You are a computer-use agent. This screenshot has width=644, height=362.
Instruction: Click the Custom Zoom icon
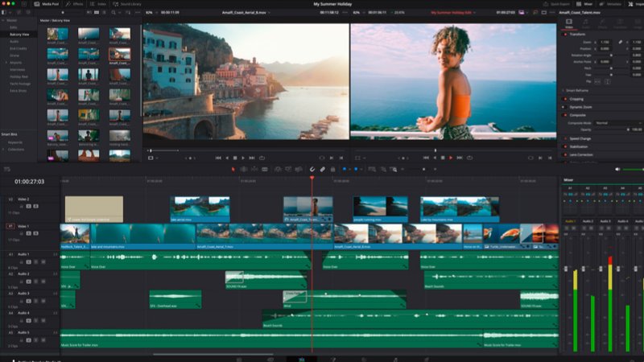click(x=393, y=169)
